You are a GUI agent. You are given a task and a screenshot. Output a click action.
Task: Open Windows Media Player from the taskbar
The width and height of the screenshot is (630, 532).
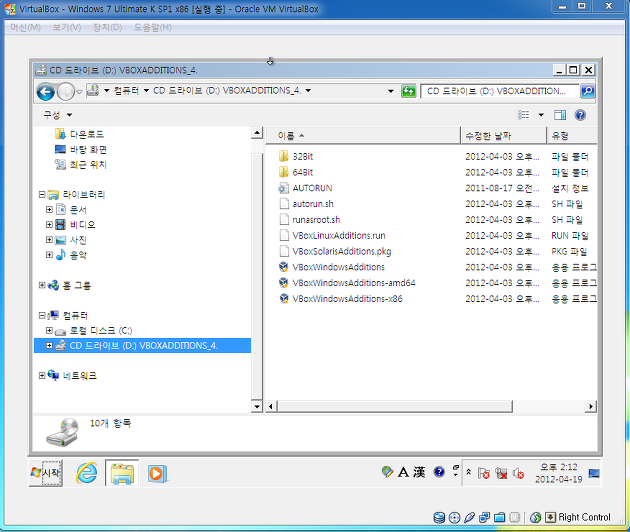pos(157,473)
